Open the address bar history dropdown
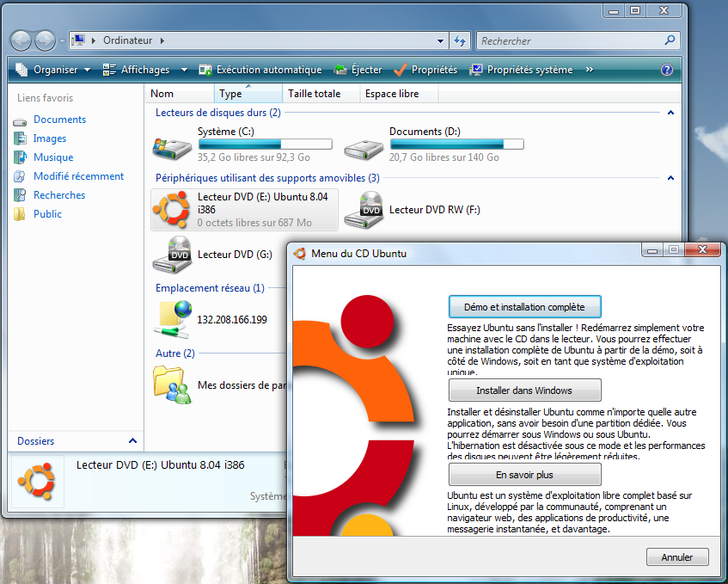 tap(440, 41)
